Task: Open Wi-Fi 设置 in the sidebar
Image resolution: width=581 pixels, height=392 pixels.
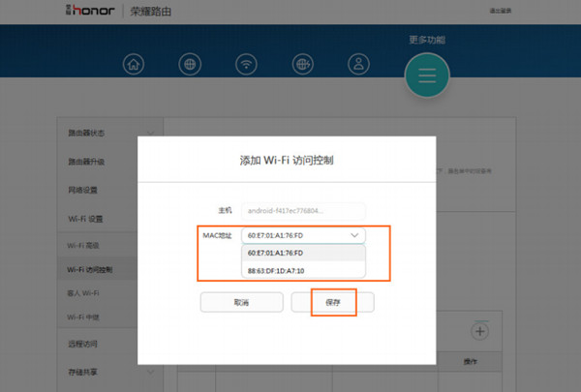Action: [85, 219]
